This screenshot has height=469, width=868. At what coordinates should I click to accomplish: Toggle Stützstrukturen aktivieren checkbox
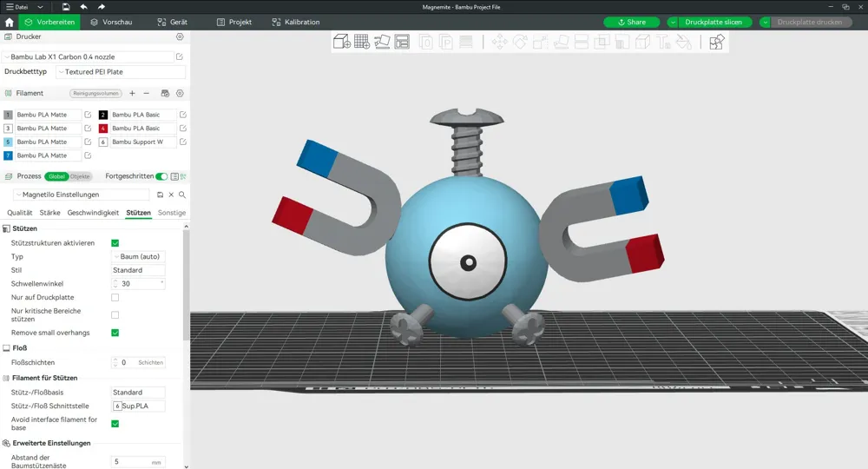[115, 243]
